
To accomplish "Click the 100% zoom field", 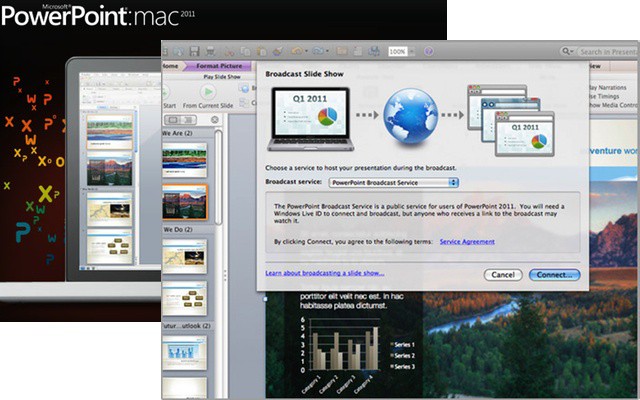I will pos(398,51).
